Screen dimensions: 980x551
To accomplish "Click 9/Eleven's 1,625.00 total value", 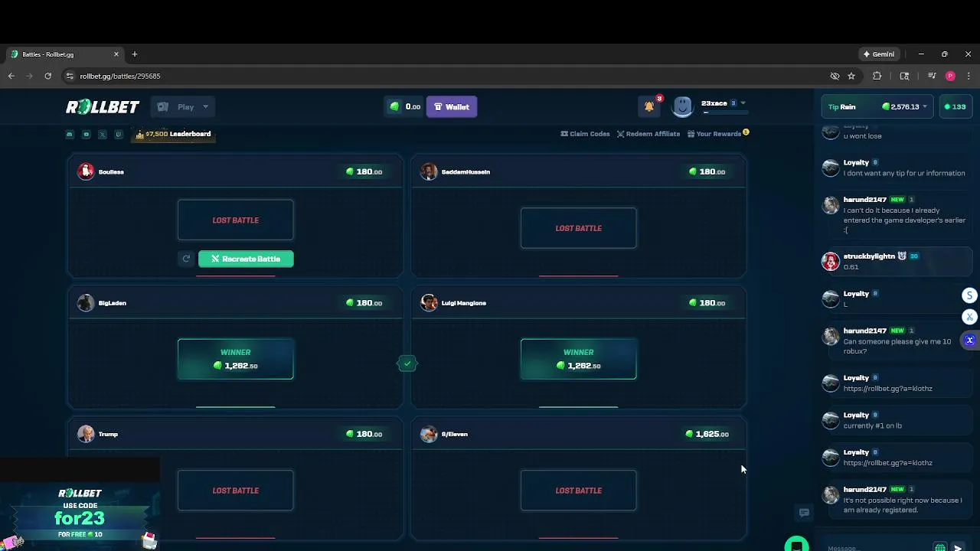I will tap(707, 434).
